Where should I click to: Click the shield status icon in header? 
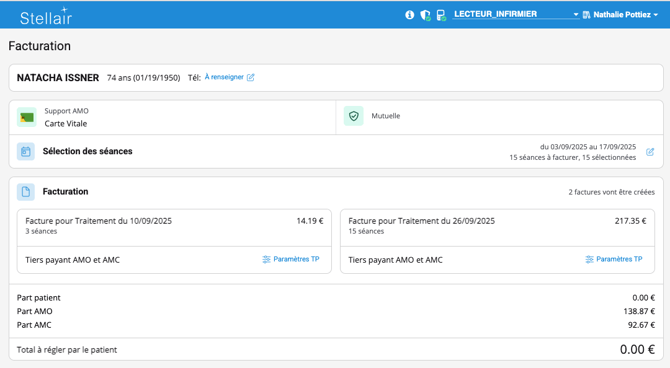(x=425, y=15)
